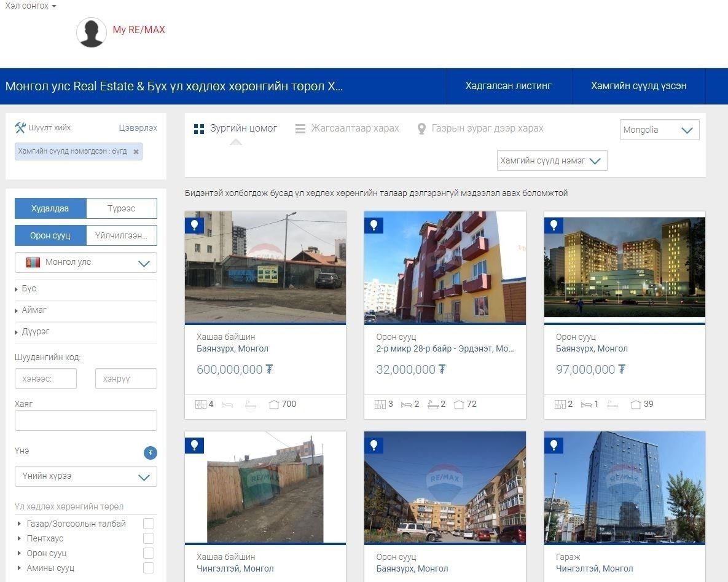Click the My RE/MAX profile avatar icon

pyautogui.click(x=92, y=32)
